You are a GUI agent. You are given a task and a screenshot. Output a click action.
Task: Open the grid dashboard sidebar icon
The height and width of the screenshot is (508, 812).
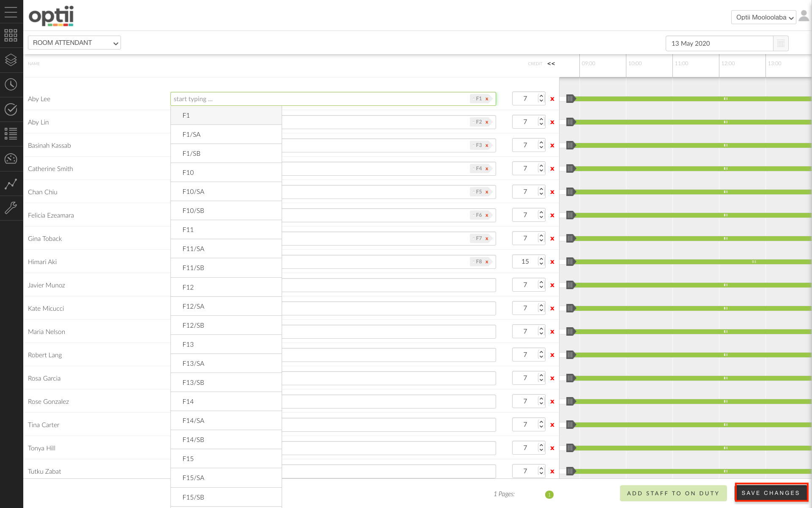pyautogui.click(x=11, y=36)
